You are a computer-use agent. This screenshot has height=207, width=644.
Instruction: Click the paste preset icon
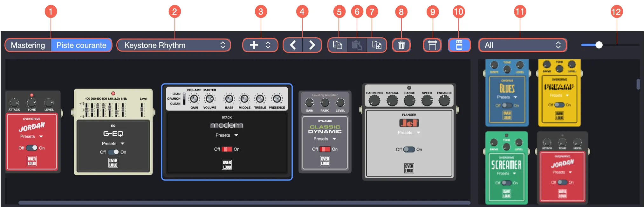click(357, 45)
